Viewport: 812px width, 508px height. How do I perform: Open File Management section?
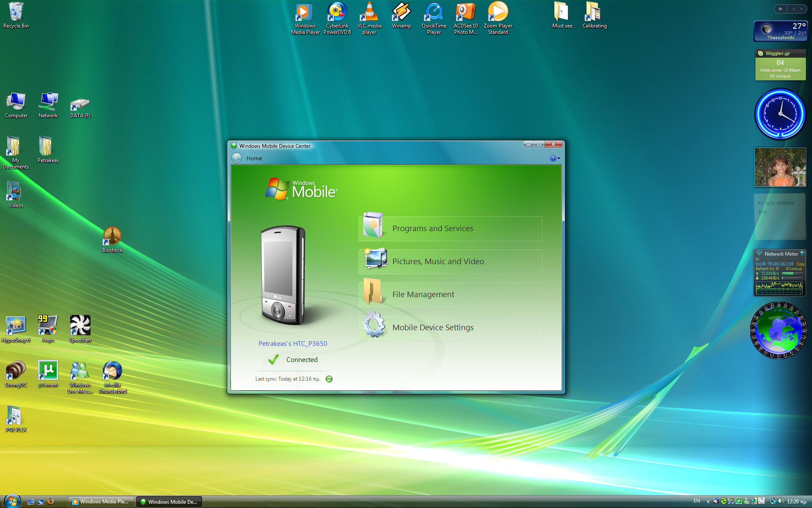[450, 295]
